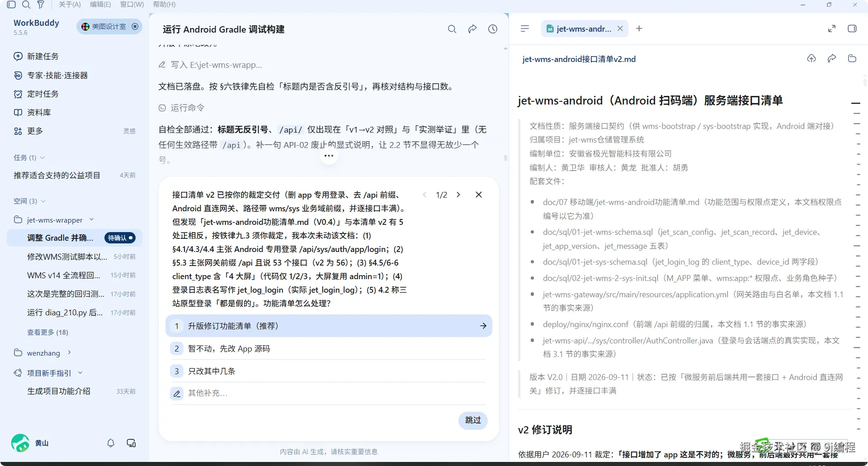
Task: Add a new tab with plus icon
Action: [x=639, y=29]
